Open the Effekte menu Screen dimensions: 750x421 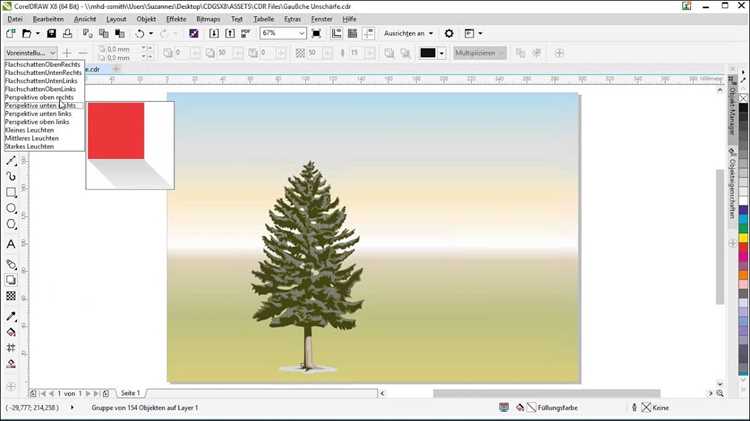click(x=176, y=19)
